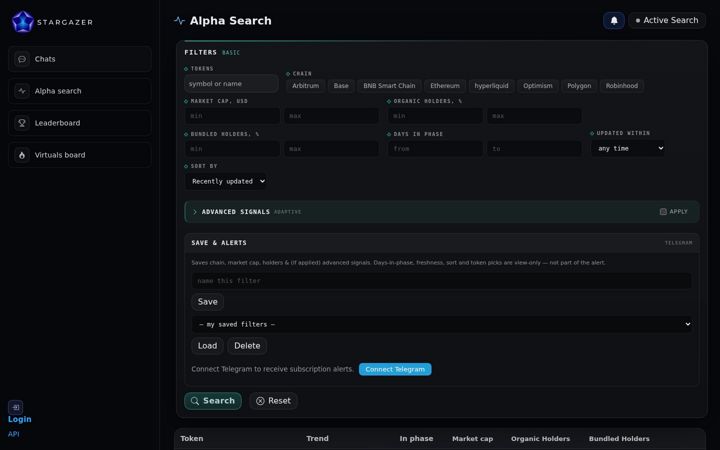The height and width of the screenshot is (450, 720).
Task: Open Chats from the sidebar
Action: pyautogui.click(x=80, y=59)
